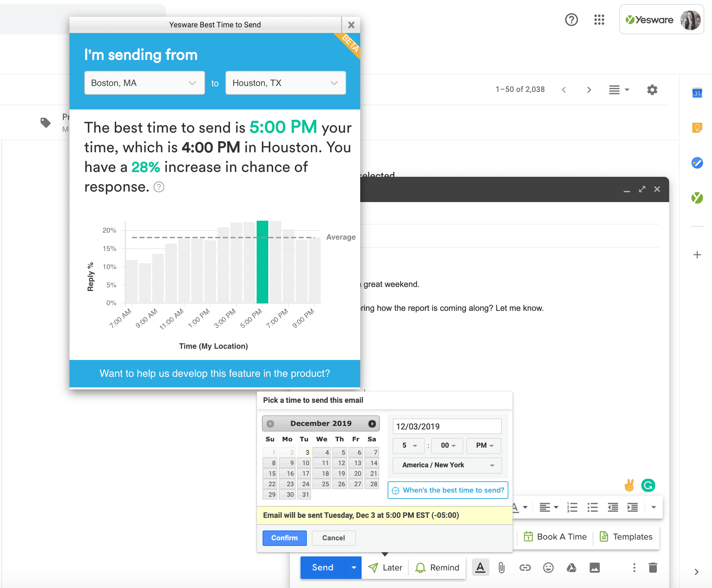Image resolution: width=712 pixels, height=588 pixels.
Task: Click the Remind button
Action: [437, 568]
